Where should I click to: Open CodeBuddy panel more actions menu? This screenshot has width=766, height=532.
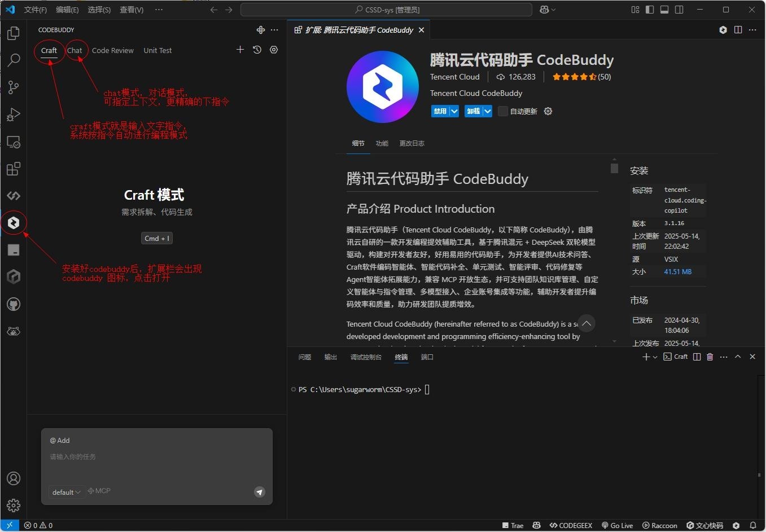tap(274, 30)
